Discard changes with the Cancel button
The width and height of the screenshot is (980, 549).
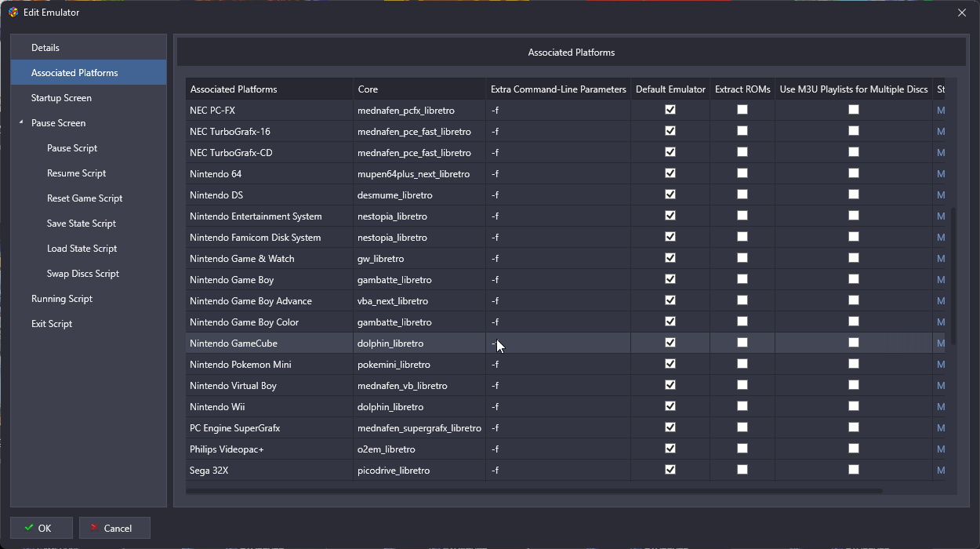pos(114,528)
